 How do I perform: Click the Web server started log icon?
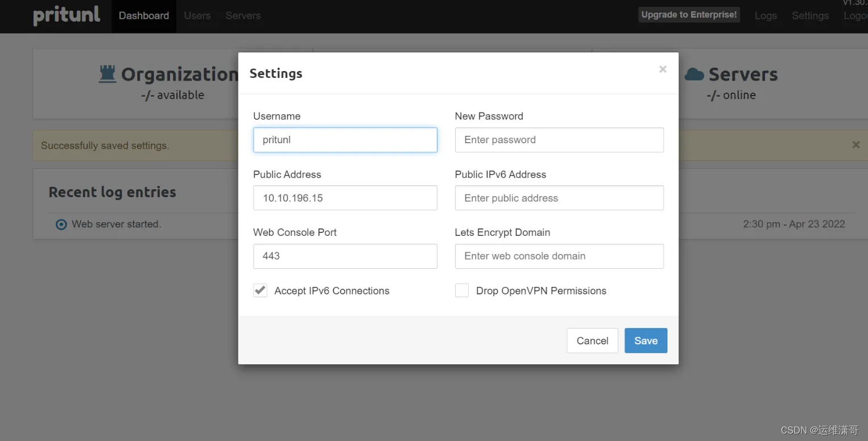click(x=61, y=224)
